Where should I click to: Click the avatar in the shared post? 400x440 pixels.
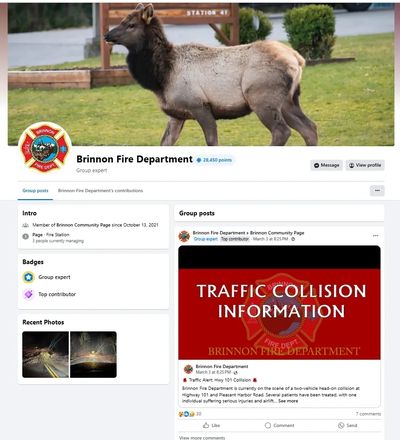(x=188, y=369)
